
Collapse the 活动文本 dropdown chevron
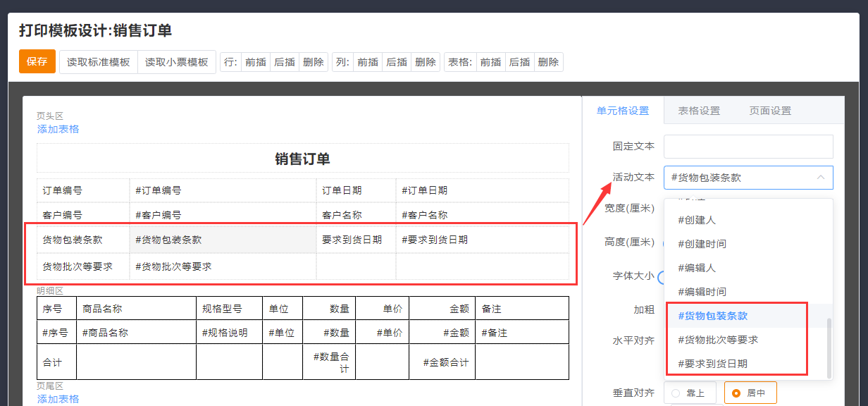coord(820,178)
